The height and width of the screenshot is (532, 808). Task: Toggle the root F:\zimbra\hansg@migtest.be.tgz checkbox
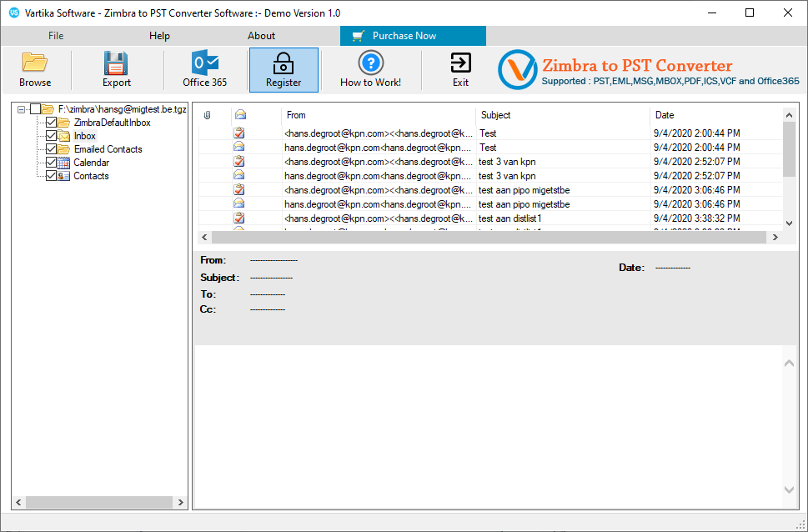click(x=35, y=108)
